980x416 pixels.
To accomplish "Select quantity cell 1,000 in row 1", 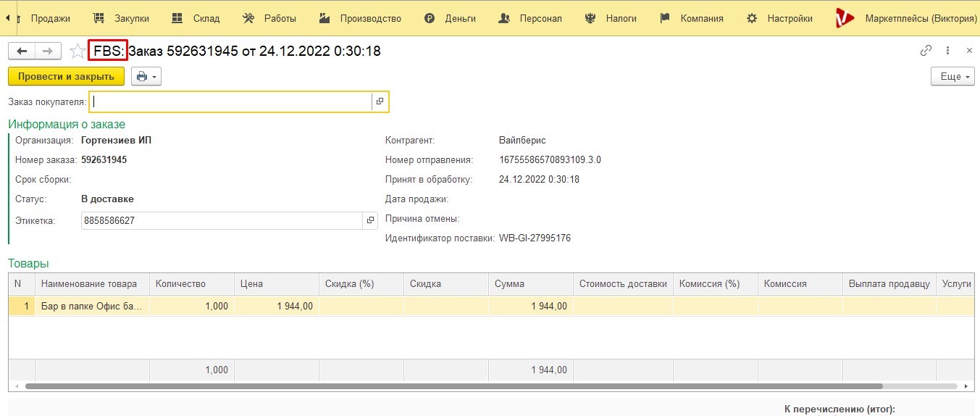I will point(192,307).
